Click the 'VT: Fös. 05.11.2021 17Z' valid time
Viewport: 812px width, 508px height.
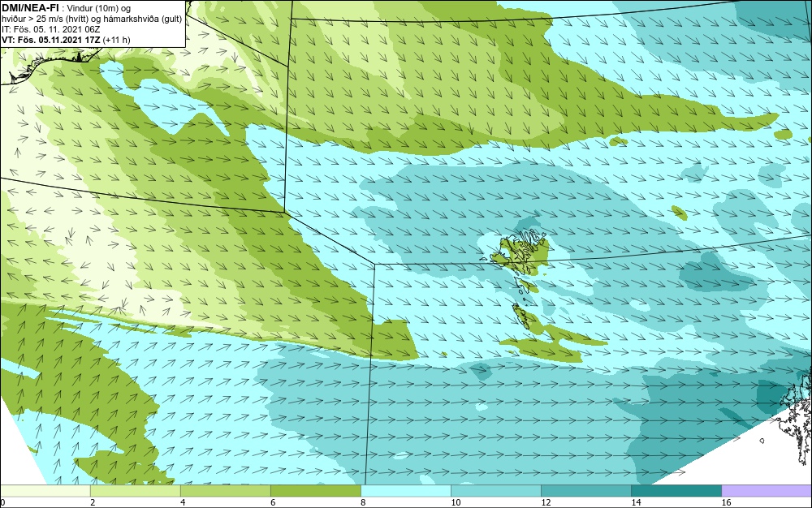(x=51, y=40)
